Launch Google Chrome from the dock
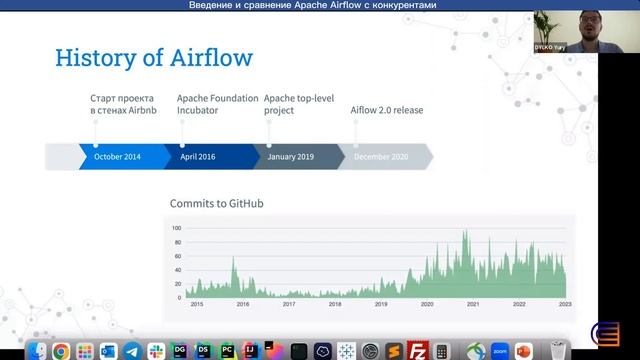 click(x=61, y=351)
